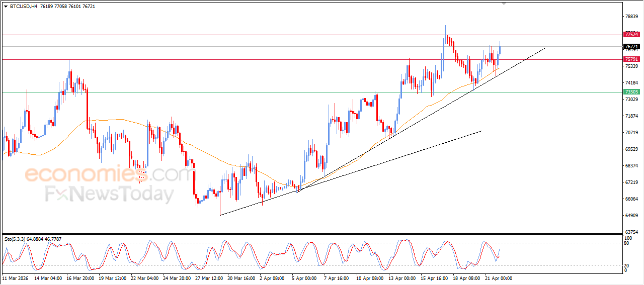This screenshot has width=644, height=285.
Task: Click the 19 Mar 12:00 time label
Action: (114, 278)
